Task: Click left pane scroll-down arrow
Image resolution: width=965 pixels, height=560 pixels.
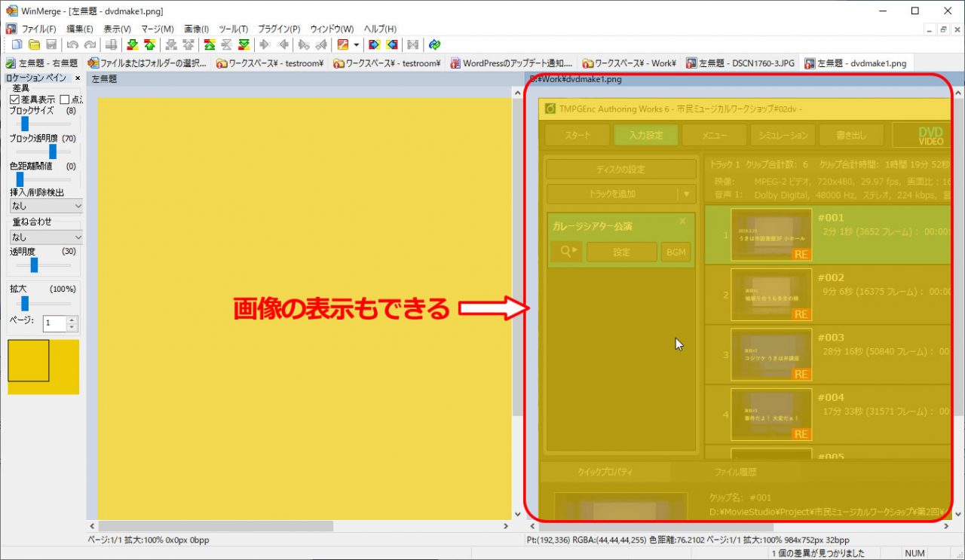Action: tap(517, 514)
